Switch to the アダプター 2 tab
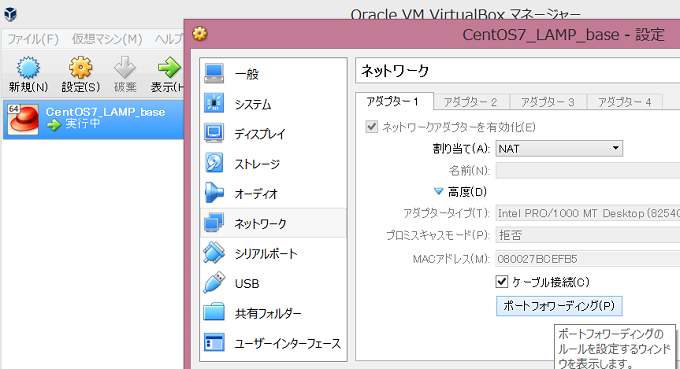 tap(471, 102)
